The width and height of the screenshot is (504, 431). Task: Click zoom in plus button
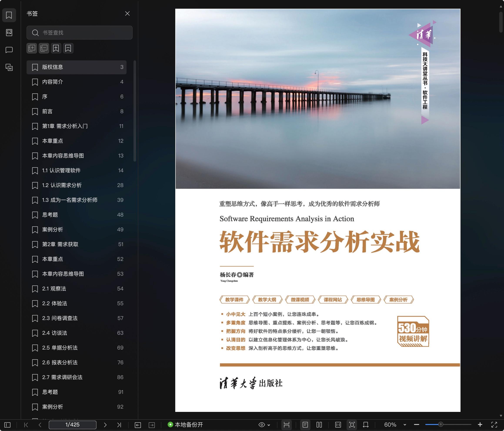pyautogui.click(x=480, y=425)
